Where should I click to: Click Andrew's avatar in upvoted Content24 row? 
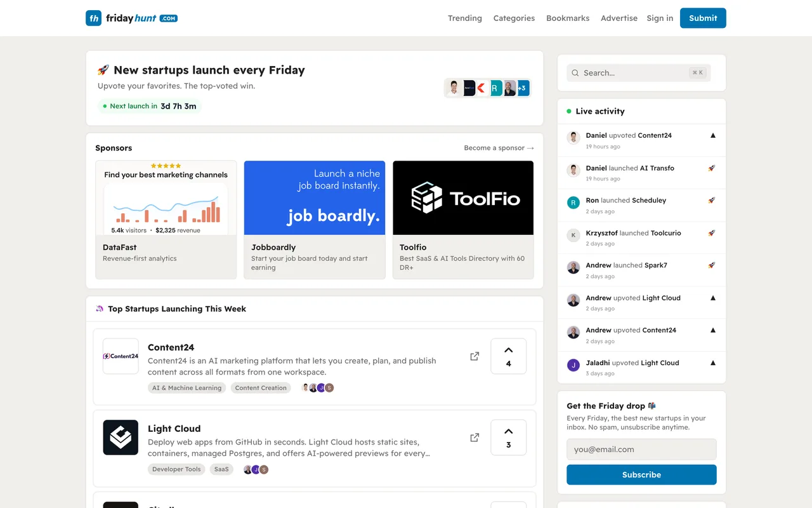pos(573,332)
